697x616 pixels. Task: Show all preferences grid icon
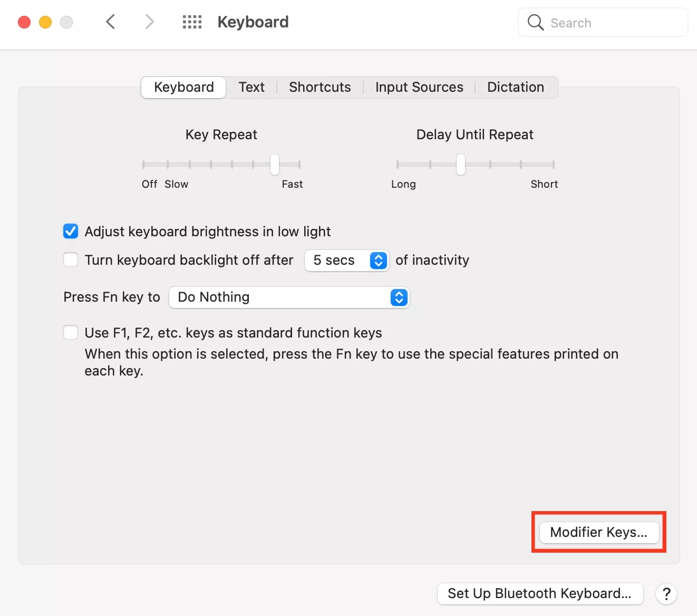pyautogui.click(x=192, y=22)
